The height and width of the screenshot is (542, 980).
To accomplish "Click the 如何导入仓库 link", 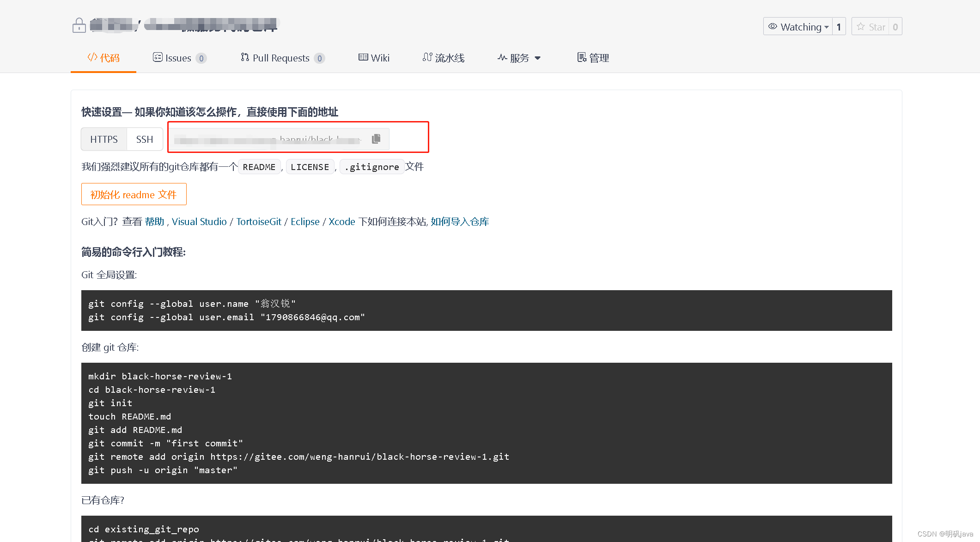I will tap(460, 222).
